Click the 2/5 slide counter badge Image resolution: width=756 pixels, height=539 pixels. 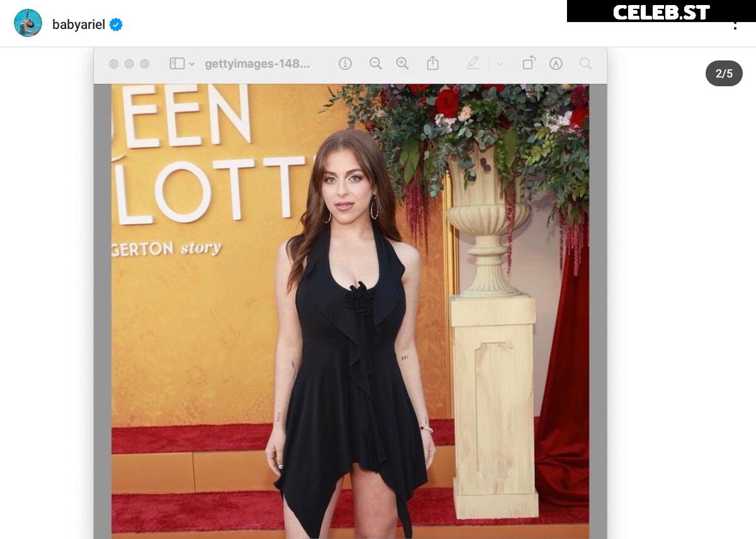724,74
